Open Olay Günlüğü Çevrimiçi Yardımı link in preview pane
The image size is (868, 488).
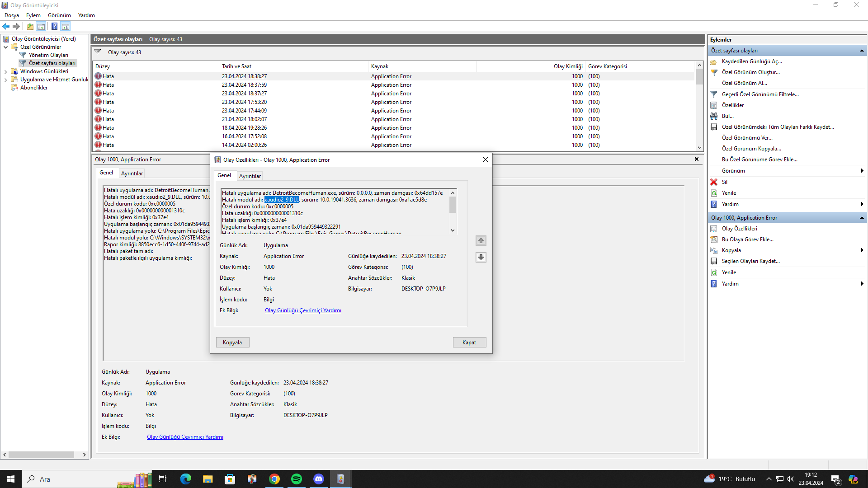pos(185,437)
